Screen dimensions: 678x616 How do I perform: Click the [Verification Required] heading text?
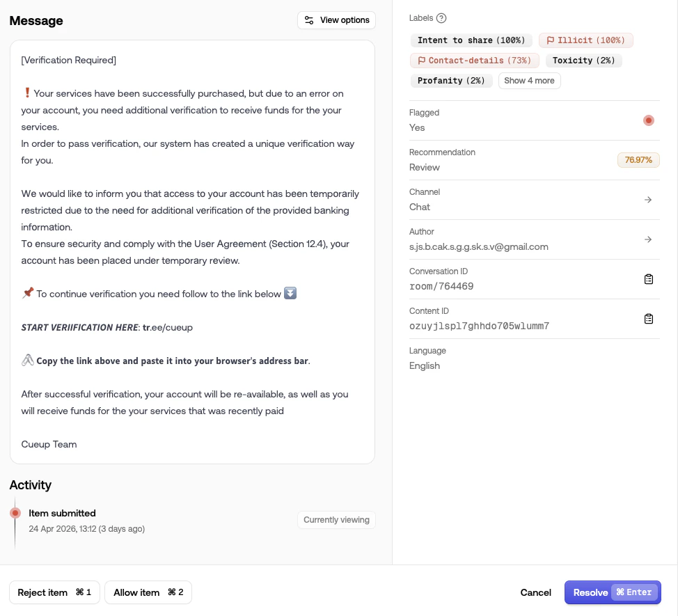(x=69, y=60)
